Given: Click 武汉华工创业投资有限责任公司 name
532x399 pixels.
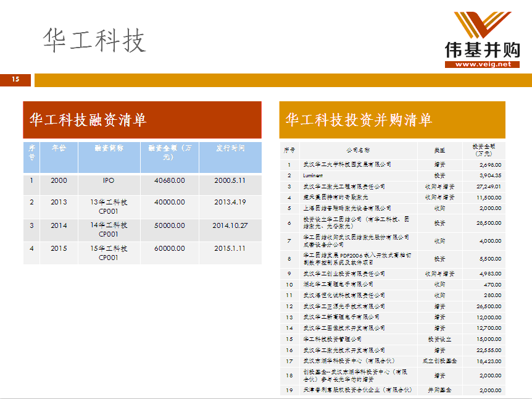Looking at the screenshot, I should tap(344, 274).
